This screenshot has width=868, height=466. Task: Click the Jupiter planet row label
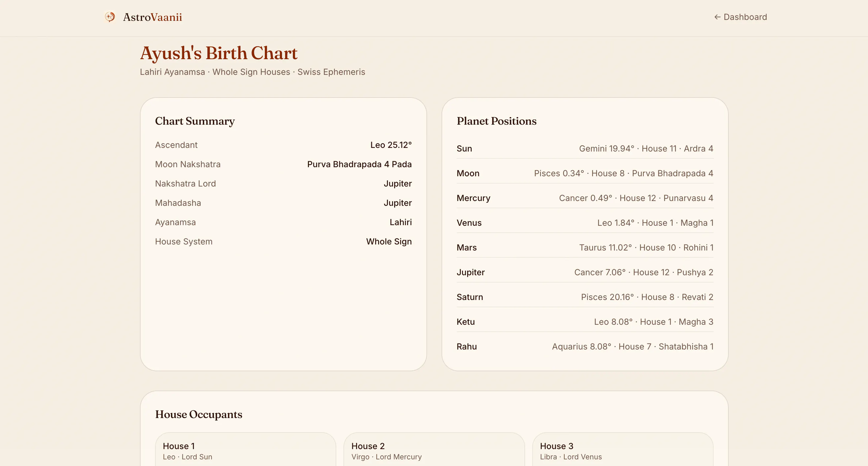click(x=470, y=272)
